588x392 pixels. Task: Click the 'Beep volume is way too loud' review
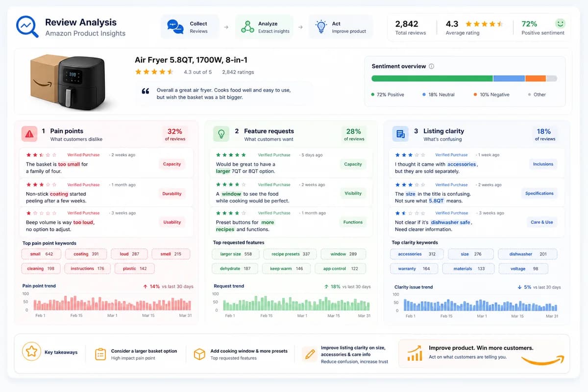click(x=106, y=221)
